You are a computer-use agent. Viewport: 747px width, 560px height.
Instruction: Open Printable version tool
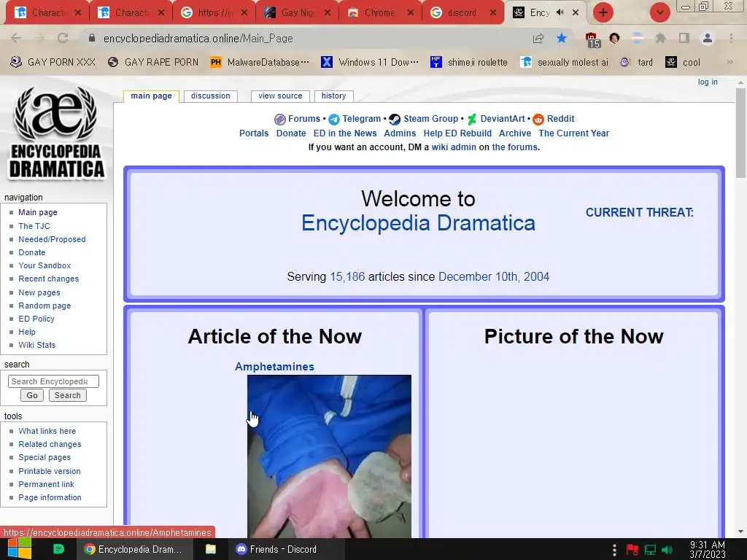50,471
